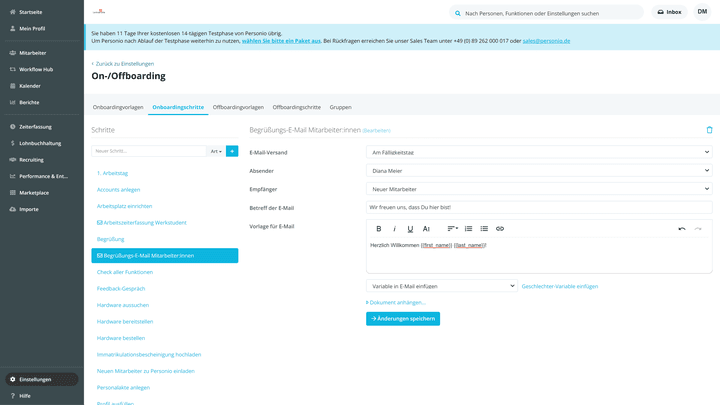Open Berichte in the sidebar
720x405 pixels.
click(x=29, y=102)
